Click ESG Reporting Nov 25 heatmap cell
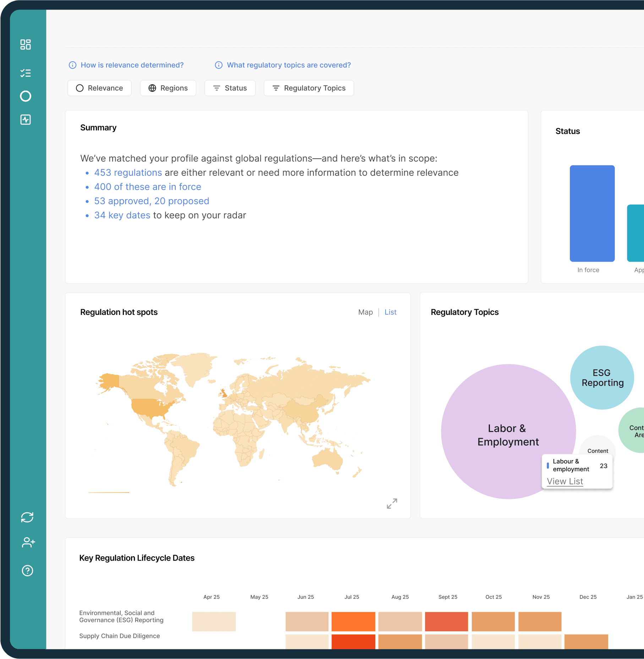 540,621
